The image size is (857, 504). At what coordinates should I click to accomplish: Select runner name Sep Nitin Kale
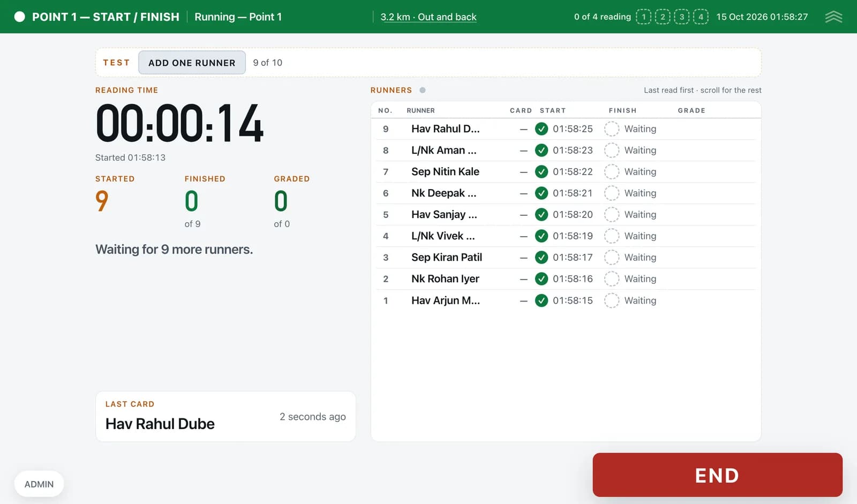pyautogui.click(x=445, y=171)
